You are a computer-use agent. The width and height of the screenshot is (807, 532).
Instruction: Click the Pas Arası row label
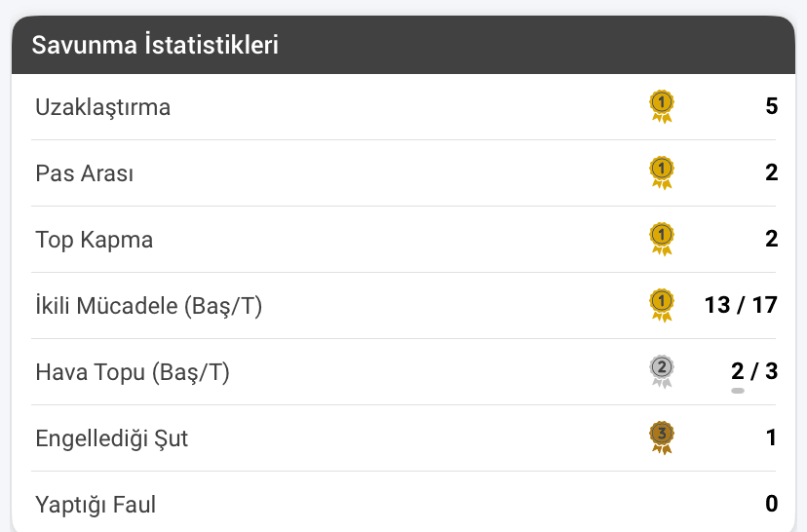(85, 173)
